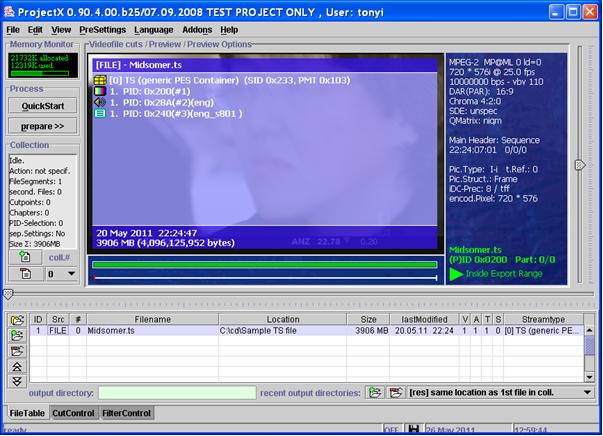Open the Addons menu
Image resolution: width=603 pixels, height=436 pixels.
pos(197,30)
